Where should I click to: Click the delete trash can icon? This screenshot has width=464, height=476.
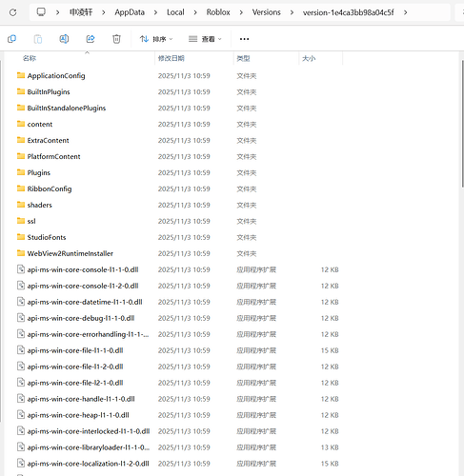116,39
